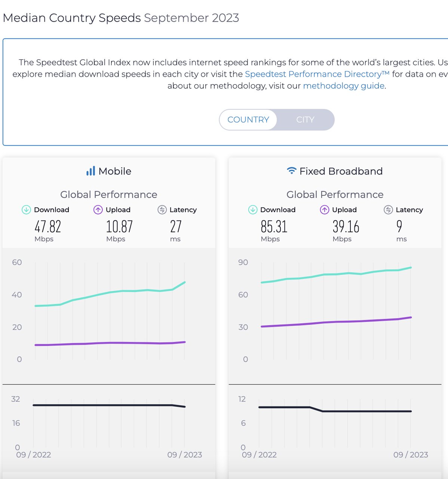
Task: Click the Fixed Broadband 85.31 download value
Action: (274, 227)
